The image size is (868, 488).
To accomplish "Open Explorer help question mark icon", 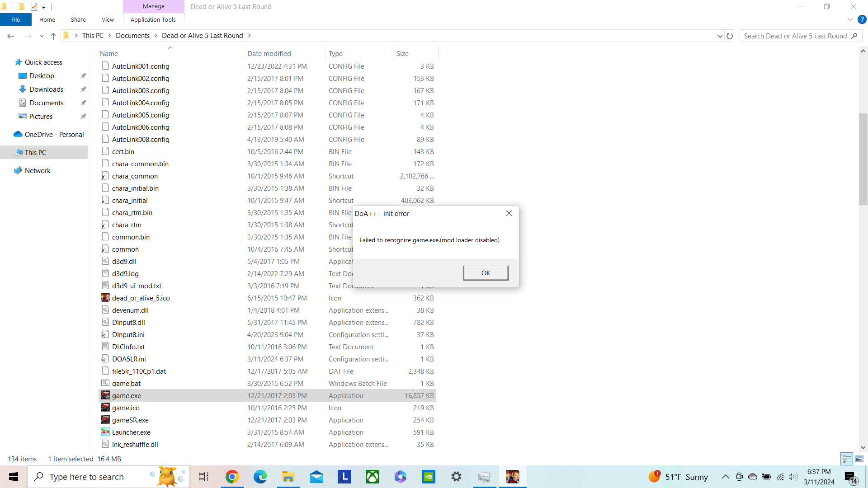I will [862, 19].
